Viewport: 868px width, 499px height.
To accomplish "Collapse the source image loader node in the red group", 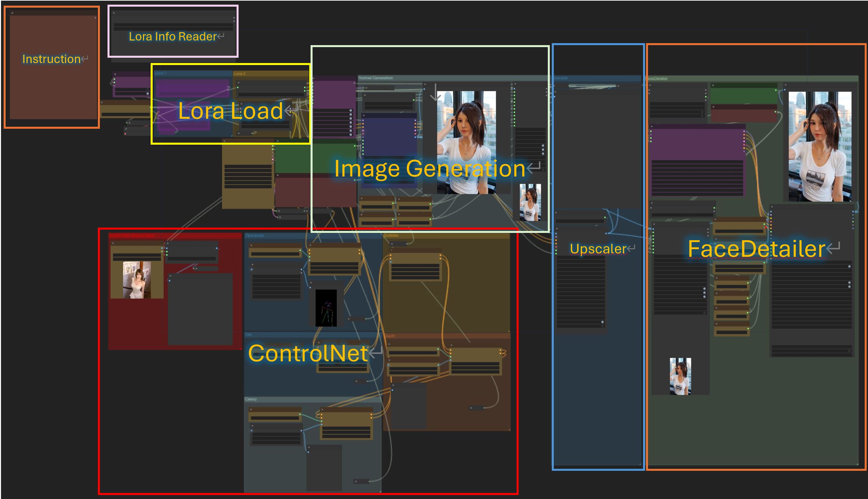I will pyautogui.click(x=113, y=243).
